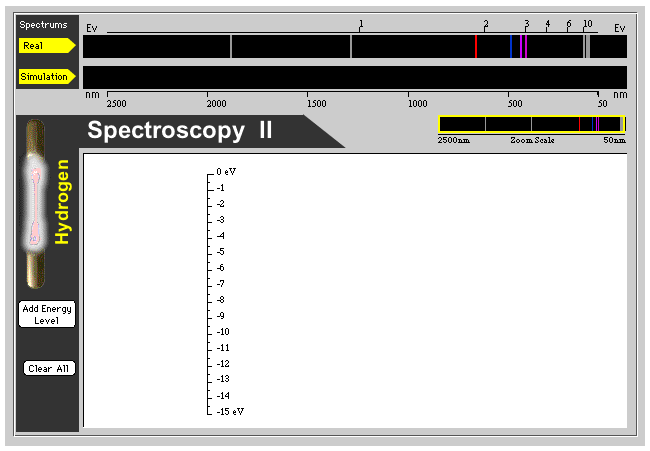Click the yellow Simulation arrow label
650x451 pixels.
click(46, 77)
